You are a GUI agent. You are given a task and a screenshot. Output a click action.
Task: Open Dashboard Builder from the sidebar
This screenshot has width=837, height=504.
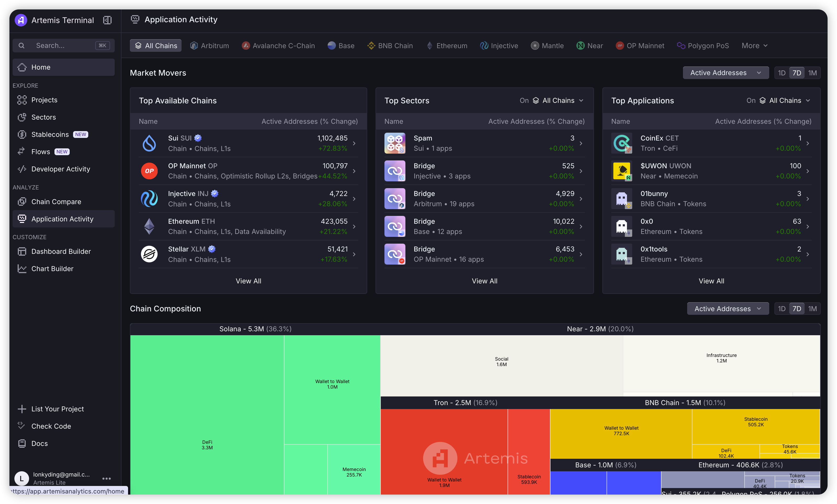61,251
